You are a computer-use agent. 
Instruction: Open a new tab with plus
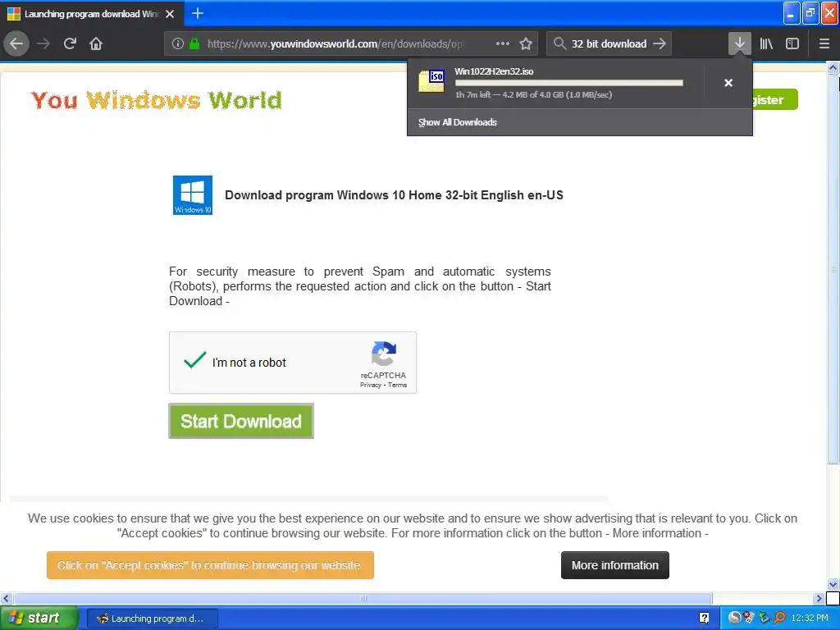click(198, 13)
